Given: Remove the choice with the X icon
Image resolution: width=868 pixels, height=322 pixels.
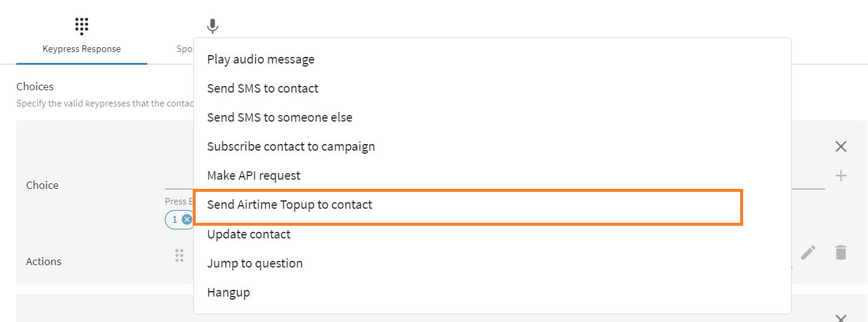Looking at the screenshot, I should (841, 146).
